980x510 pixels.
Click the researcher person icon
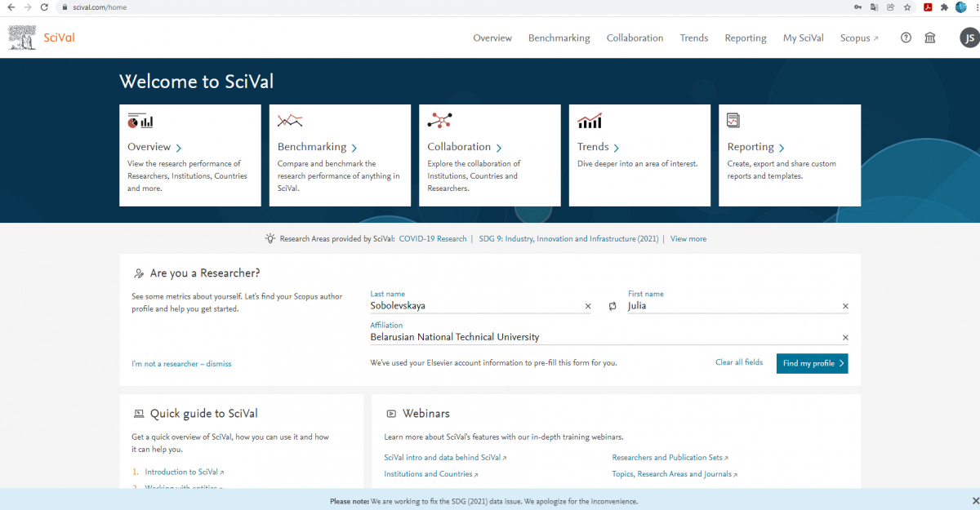pyautogui.click(x=139, y=273)
